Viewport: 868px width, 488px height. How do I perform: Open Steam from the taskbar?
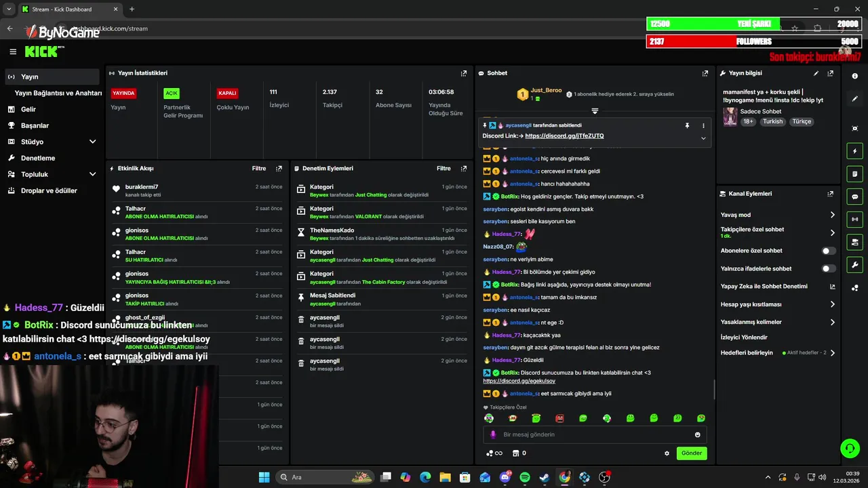(545, 477)
